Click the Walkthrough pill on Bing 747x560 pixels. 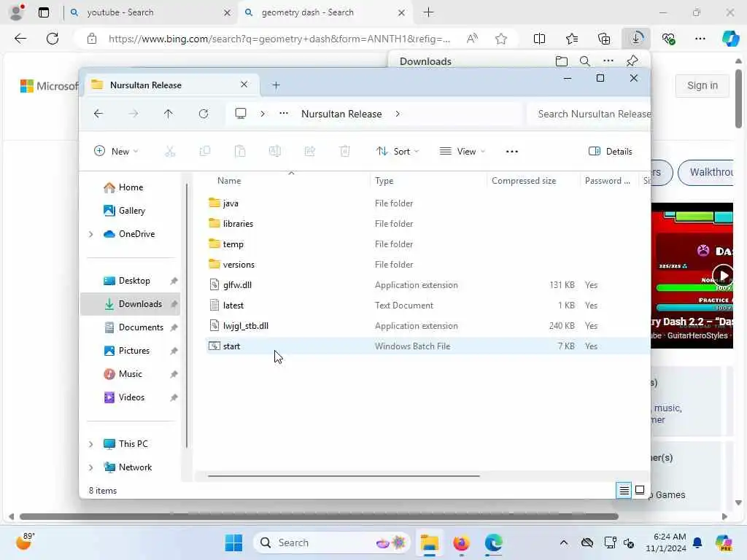707,172
